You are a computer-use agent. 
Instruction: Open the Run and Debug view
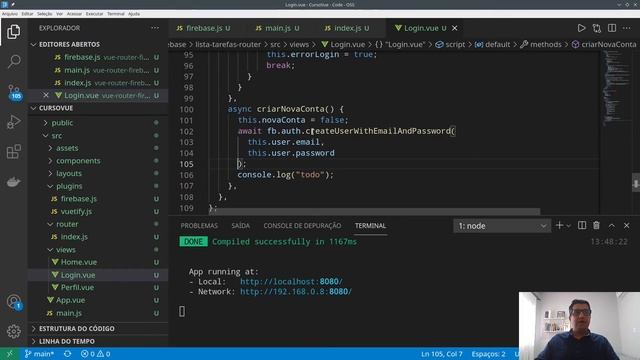click(13, 122)
